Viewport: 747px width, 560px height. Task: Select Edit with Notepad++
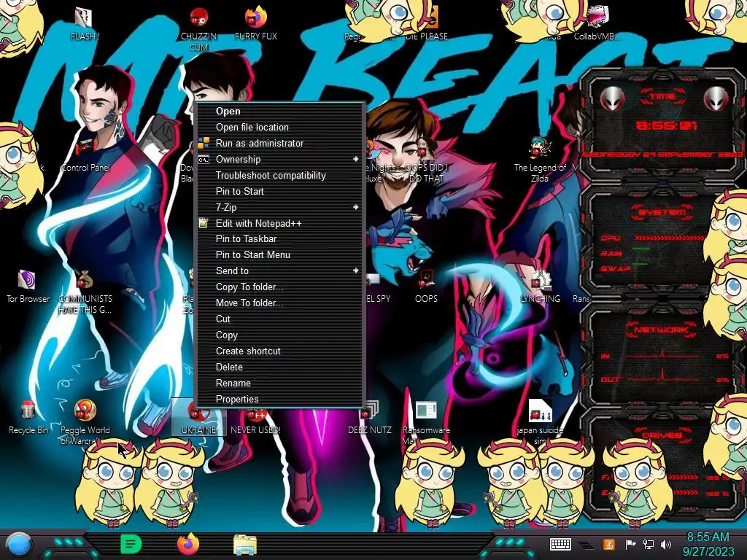pyautogui.click(x=281, y=223)
